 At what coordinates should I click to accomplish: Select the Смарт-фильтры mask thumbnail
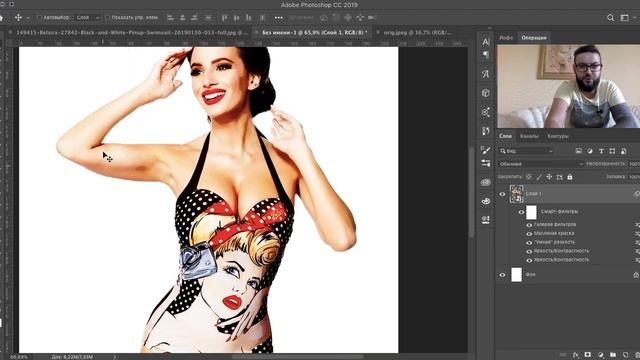point(531,212)
